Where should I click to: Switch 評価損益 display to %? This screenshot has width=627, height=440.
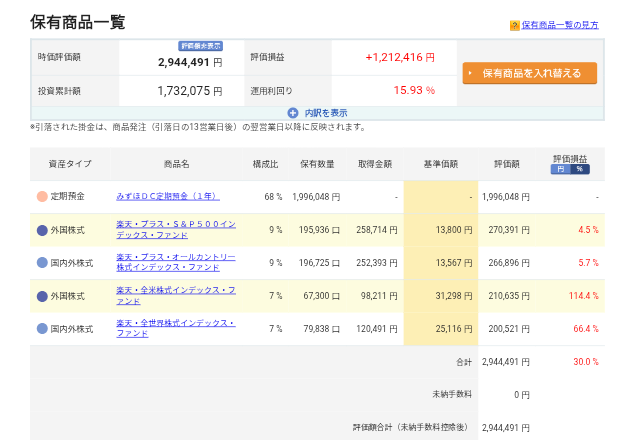[x=580, y=169]
